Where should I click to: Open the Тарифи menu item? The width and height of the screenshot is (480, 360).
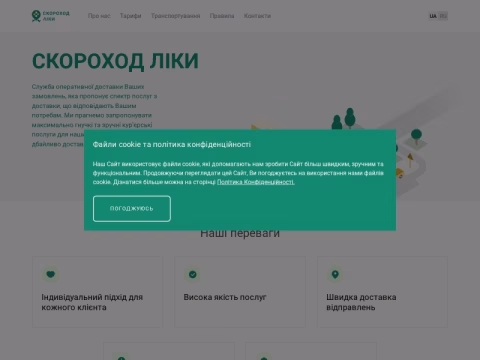click(x=131, y=16)
